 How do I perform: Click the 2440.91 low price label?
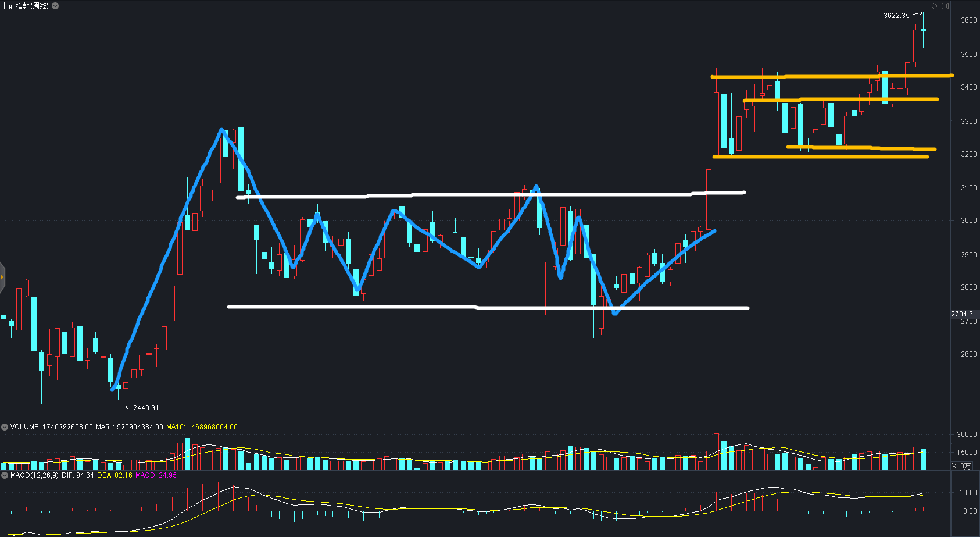(x=146, y=408)
